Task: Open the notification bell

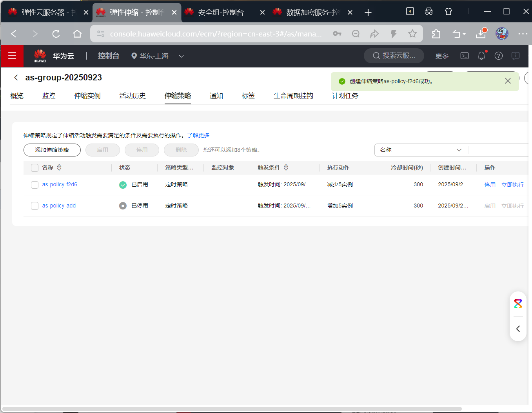Action: (481, 56)
